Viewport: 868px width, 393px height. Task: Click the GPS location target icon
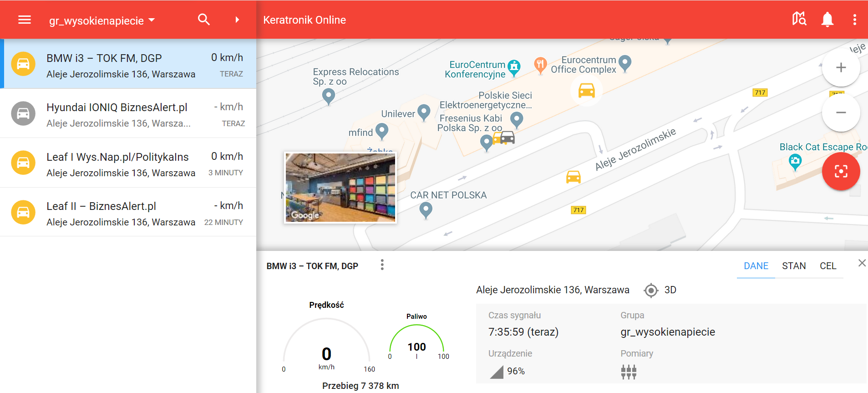[651, 290]
